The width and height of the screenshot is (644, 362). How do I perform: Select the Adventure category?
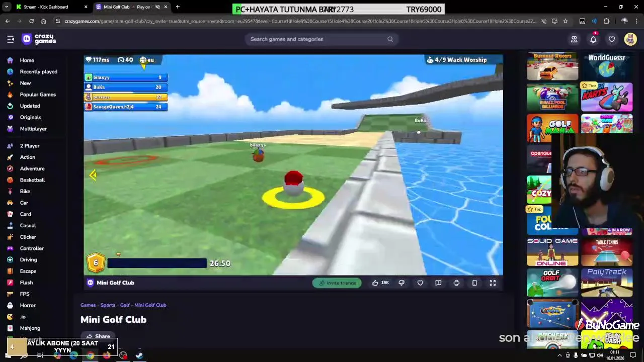click(32, 168)
